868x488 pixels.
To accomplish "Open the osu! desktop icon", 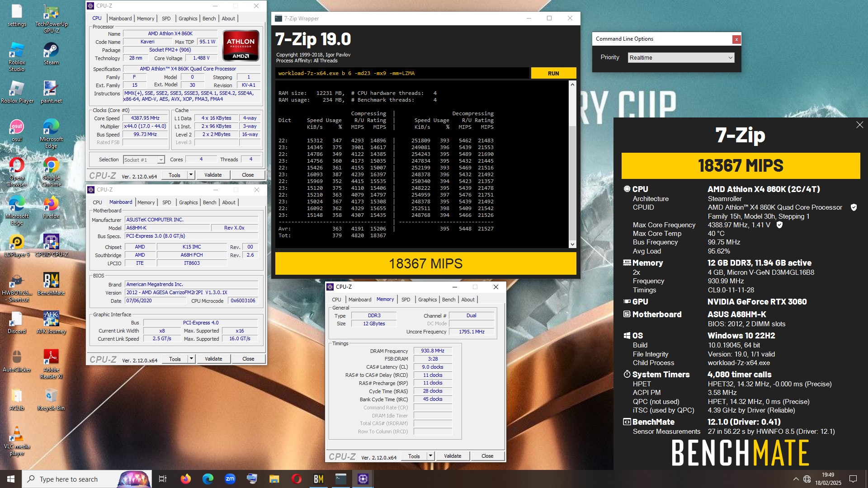I will [x=17, y=131].
